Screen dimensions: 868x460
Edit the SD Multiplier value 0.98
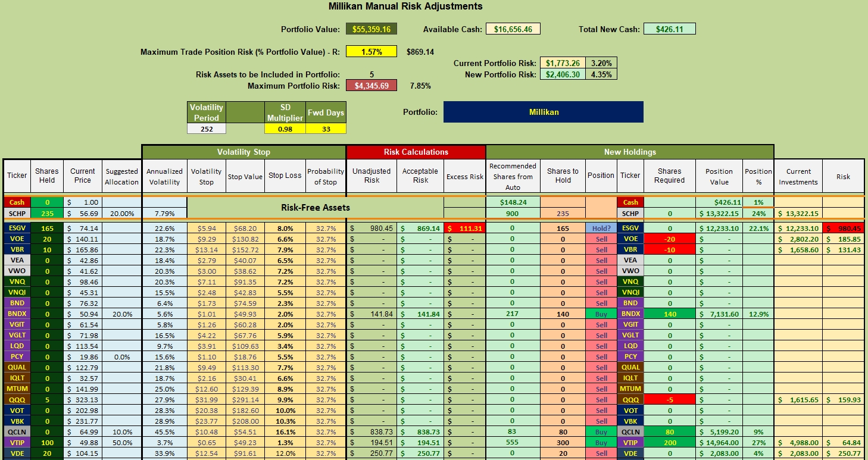285,129
